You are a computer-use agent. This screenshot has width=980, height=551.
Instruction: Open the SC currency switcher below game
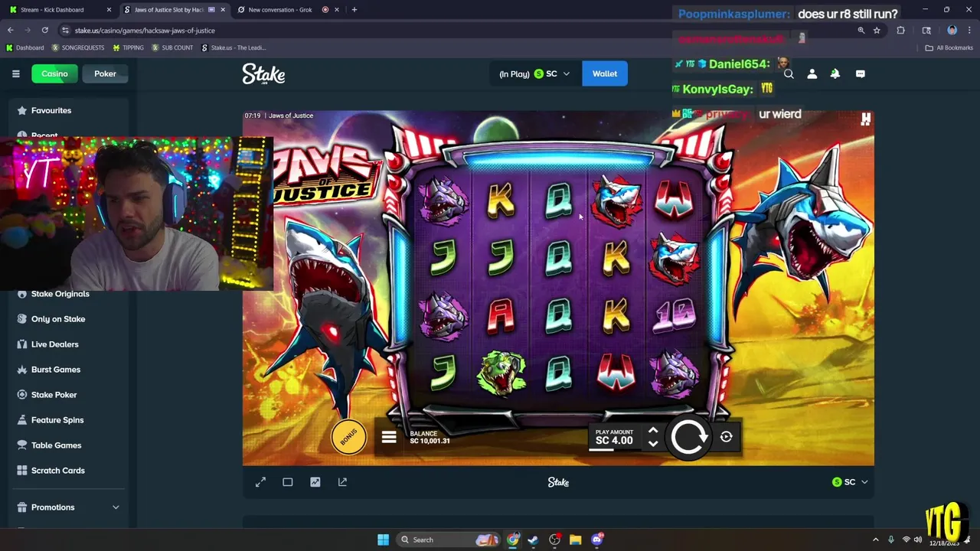pos(850,482)
